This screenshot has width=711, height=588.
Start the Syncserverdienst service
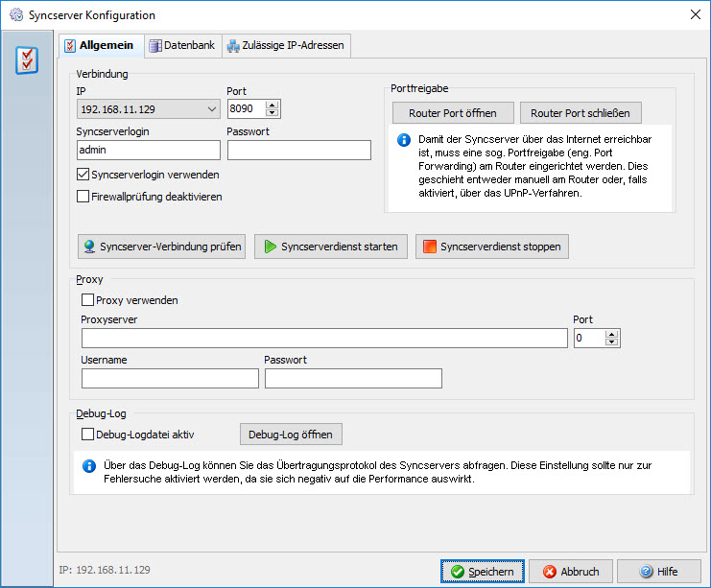331,247
